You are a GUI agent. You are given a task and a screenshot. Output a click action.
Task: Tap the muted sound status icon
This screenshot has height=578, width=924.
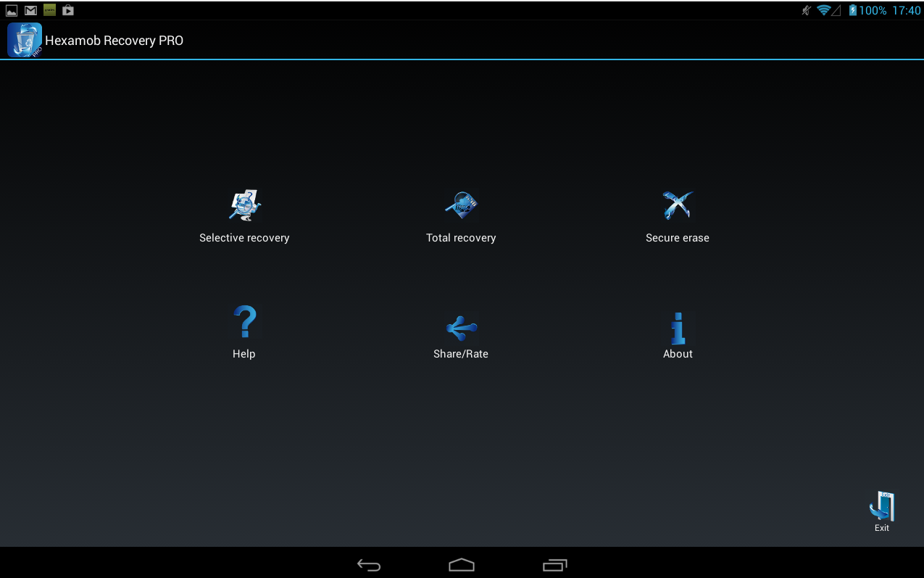coord(806,10)
